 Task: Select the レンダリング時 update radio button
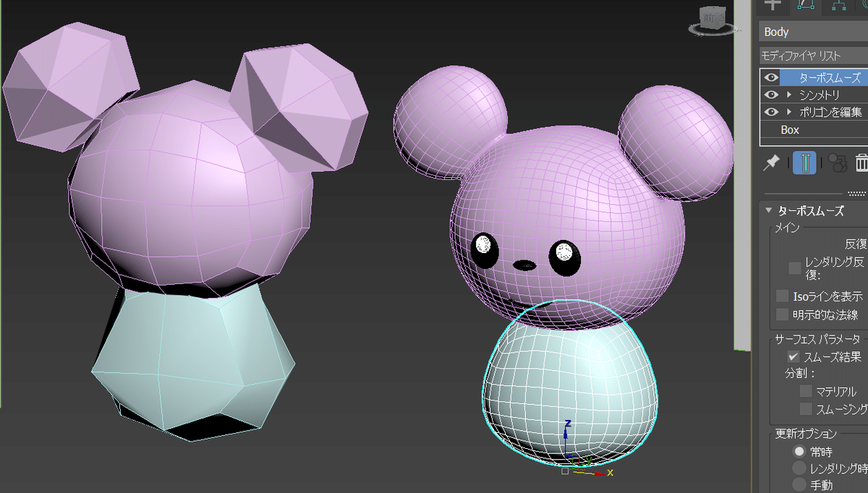pyautogui.click(x=799, y=468)
